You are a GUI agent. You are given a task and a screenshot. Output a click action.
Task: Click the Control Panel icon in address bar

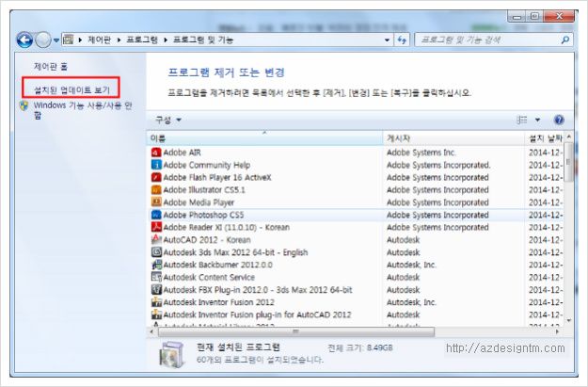coord(68,40)
